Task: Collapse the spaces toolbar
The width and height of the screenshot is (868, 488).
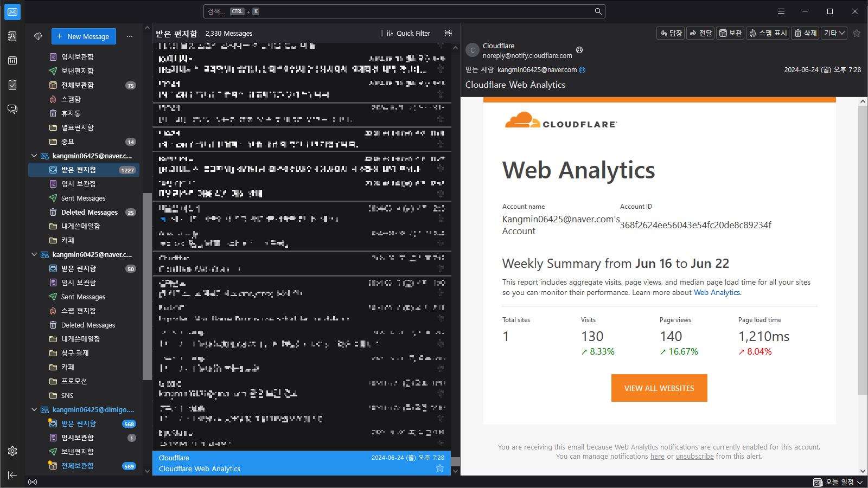Action: tap(12, 476)
